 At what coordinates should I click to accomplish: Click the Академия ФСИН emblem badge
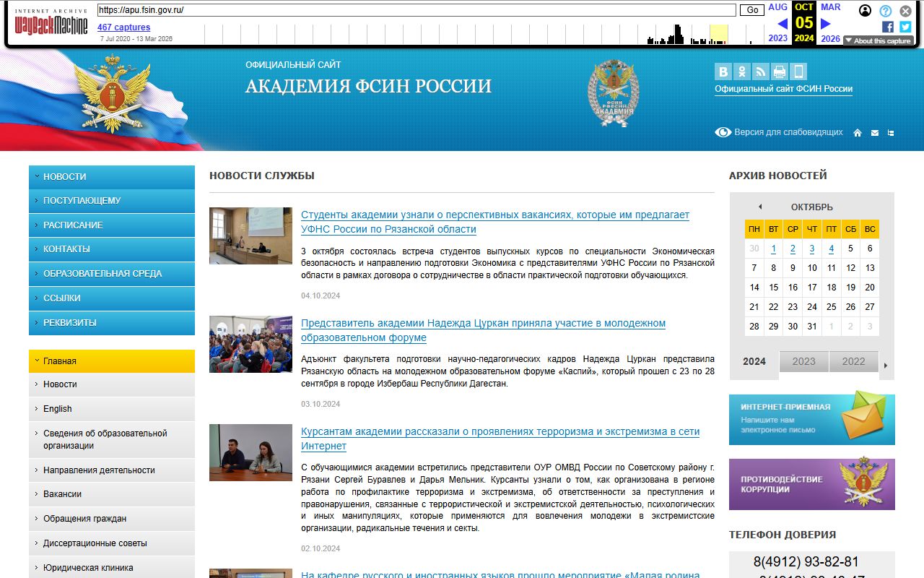coord(614,92)
